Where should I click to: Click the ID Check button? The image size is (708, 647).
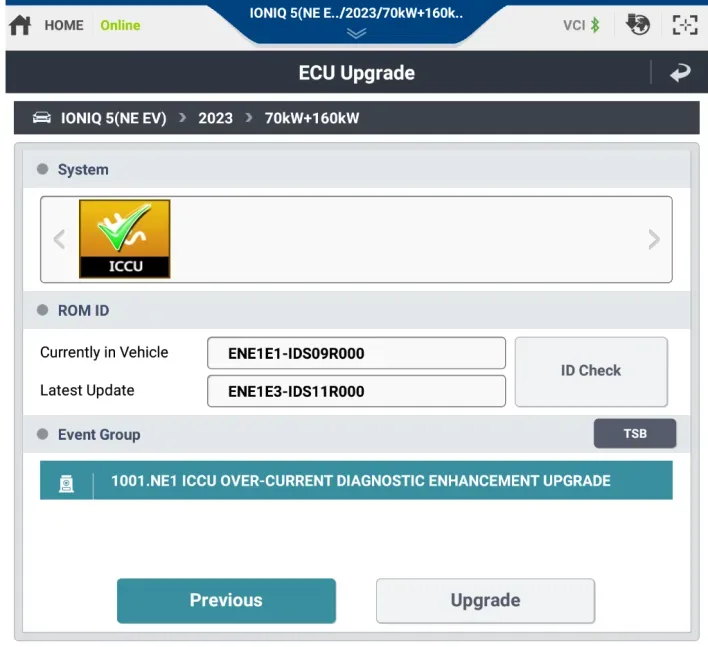(591, 372)
